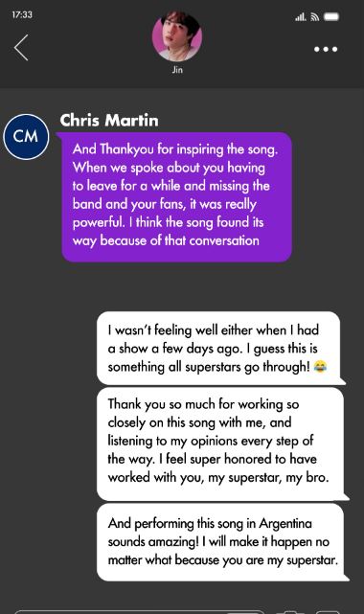Open Jin's profile photo

click(177, 36)
